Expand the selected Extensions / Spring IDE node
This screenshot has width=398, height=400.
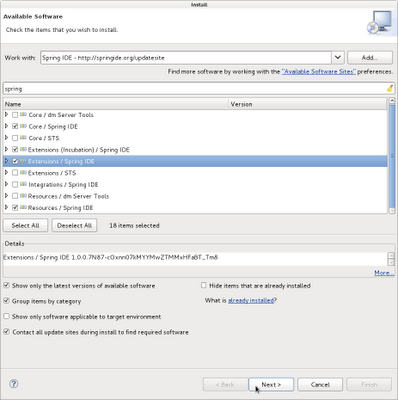click(x=6, y=161)
